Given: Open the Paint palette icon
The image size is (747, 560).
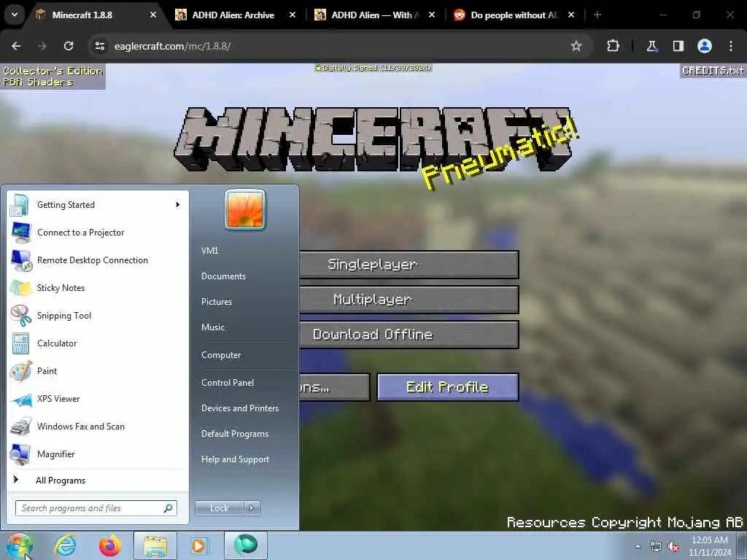Looking at the screenshot, I should point(20,371).
